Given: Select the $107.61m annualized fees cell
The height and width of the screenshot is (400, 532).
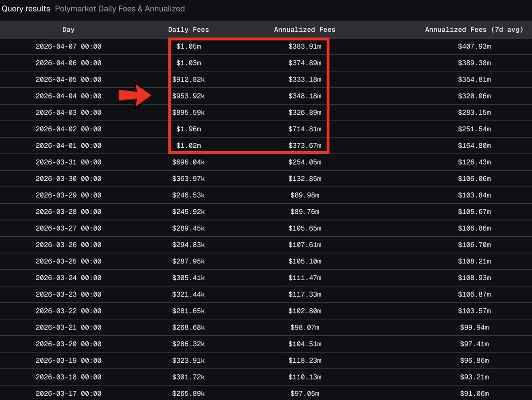Looking at the screenshot, I should (305, 245).
